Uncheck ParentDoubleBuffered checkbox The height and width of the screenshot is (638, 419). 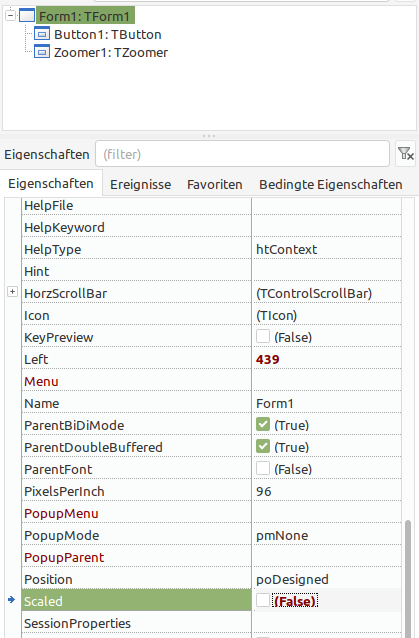click(263, 446)
